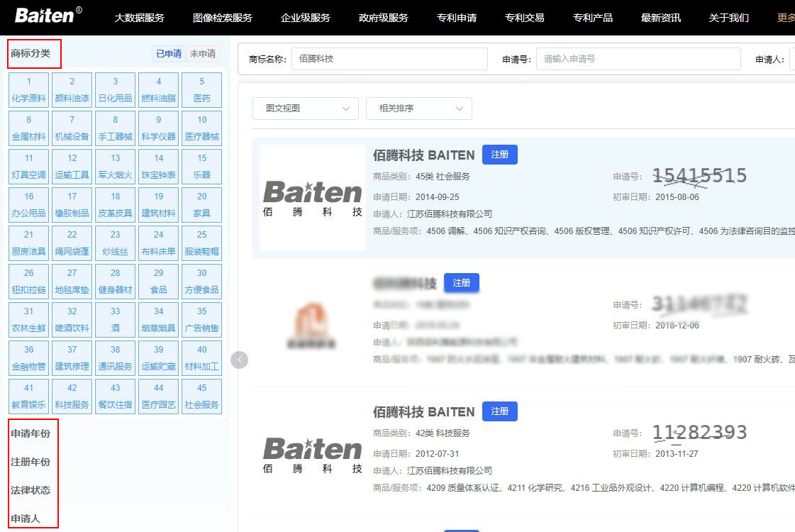Viewport: 795px width, 532px height.
Task: Expand the 申请年份 filter
Action: tap(31, 433)
